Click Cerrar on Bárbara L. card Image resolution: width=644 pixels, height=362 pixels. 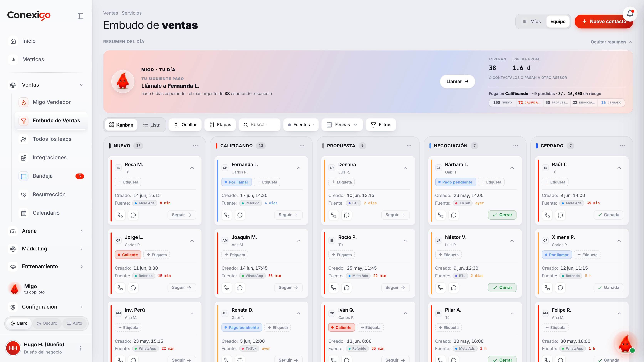(502, 215)
